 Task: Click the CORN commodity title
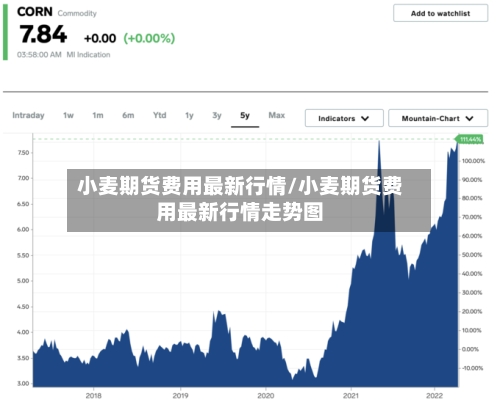coord(35,12)
